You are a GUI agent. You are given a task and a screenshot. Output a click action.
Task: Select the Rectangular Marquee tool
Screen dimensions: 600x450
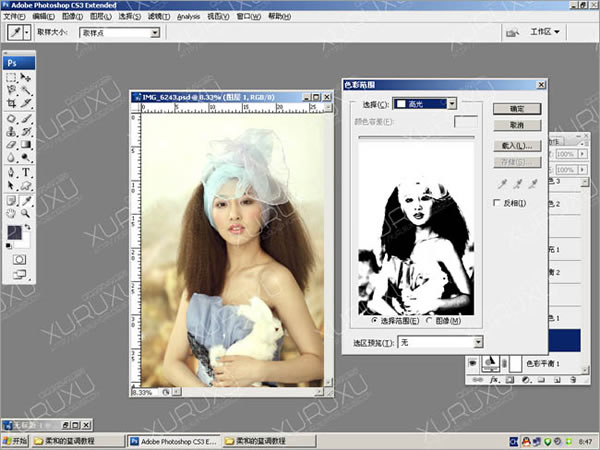(x=12, y=77)
